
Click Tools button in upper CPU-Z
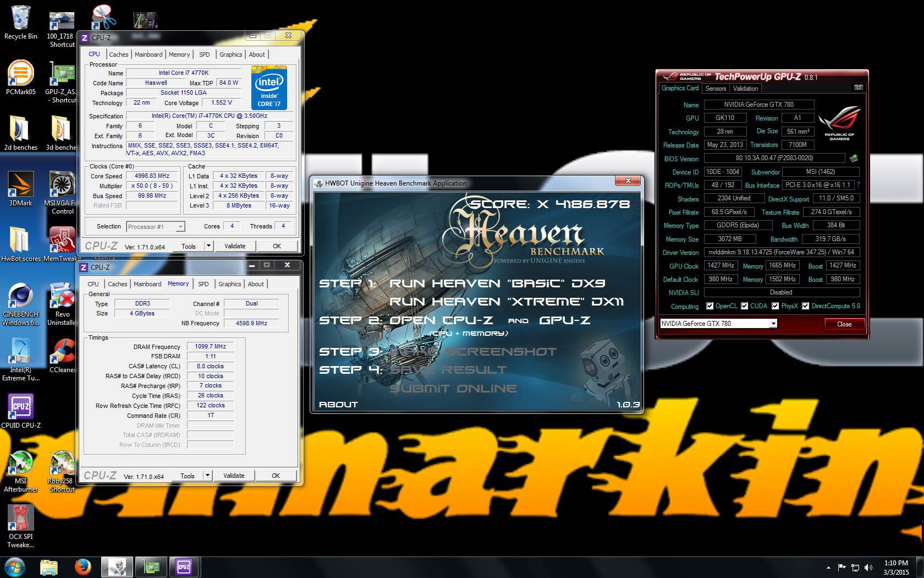[x=189, y=246]
